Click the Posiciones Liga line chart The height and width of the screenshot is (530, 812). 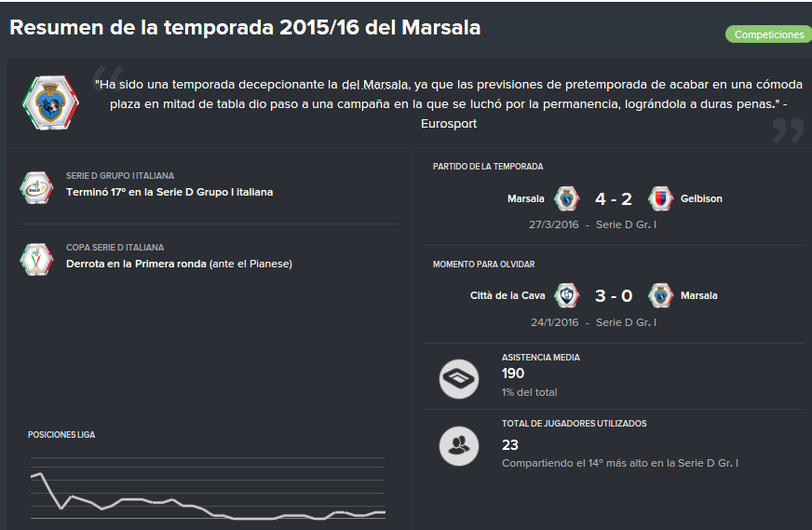[208, 488]
